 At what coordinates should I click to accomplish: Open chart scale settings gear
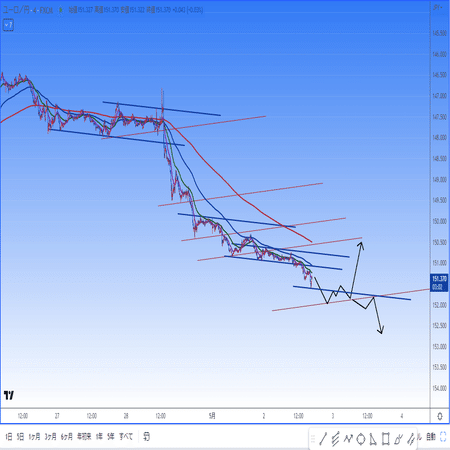(x=440, y=416)
